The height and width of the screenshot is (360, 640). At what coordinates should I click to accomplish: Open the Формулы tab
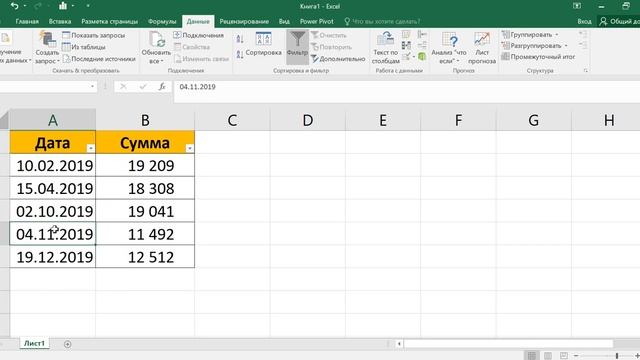tap(162, 21)
